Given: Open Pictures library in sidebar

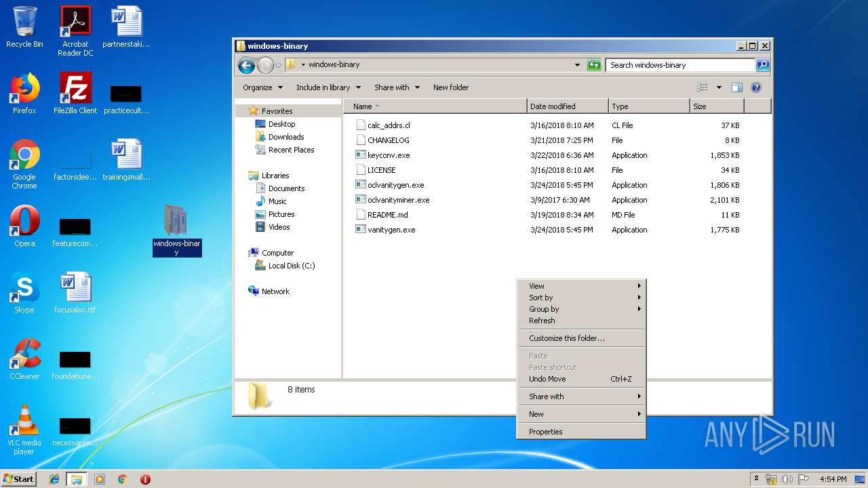Looking at the screenshot, I should click(x=281, y=214).
